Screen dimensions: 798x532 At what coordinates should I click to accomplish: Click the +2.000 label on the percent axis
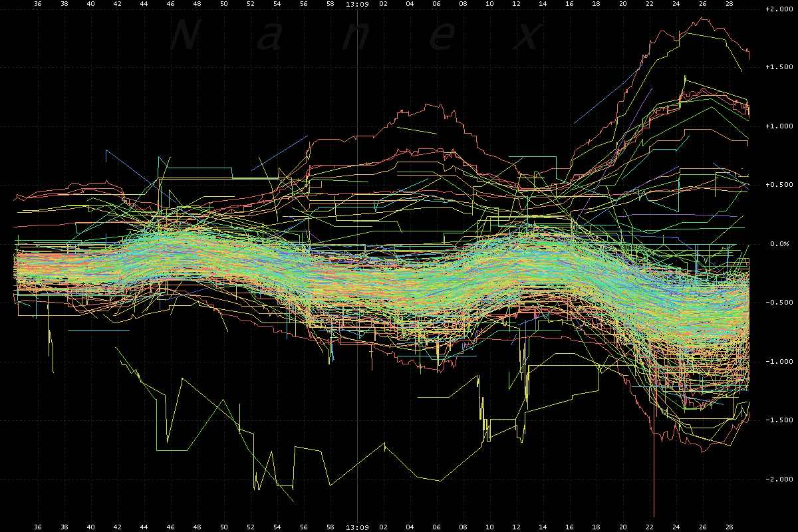click(x=778, y=9)
